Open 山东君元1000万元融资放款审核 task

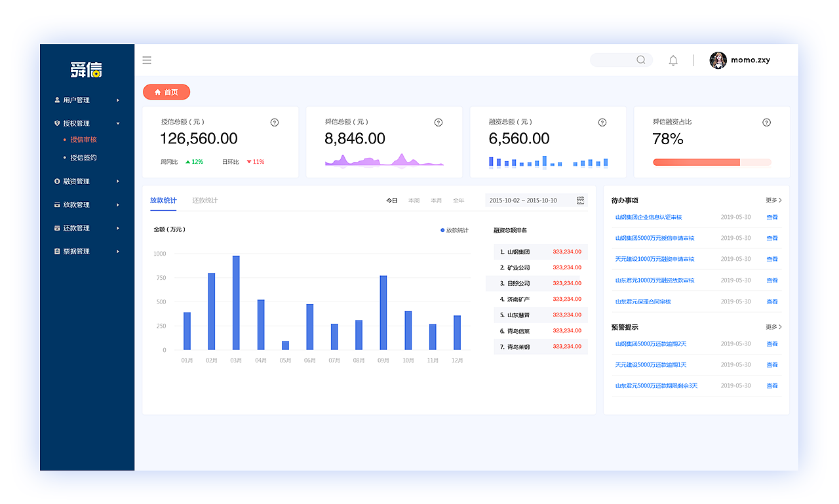(x=654, y=281)
